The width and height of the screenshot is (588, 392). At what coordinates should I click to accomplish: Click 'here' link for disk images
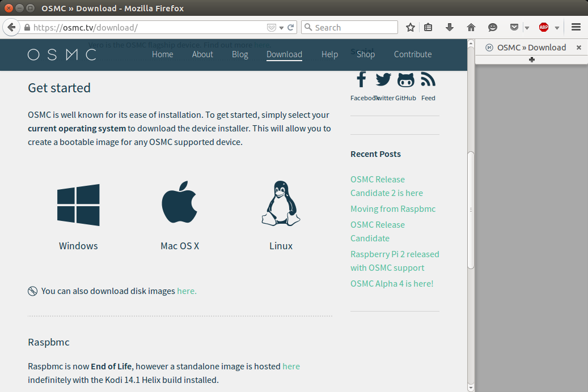click(x=187, y=291)
